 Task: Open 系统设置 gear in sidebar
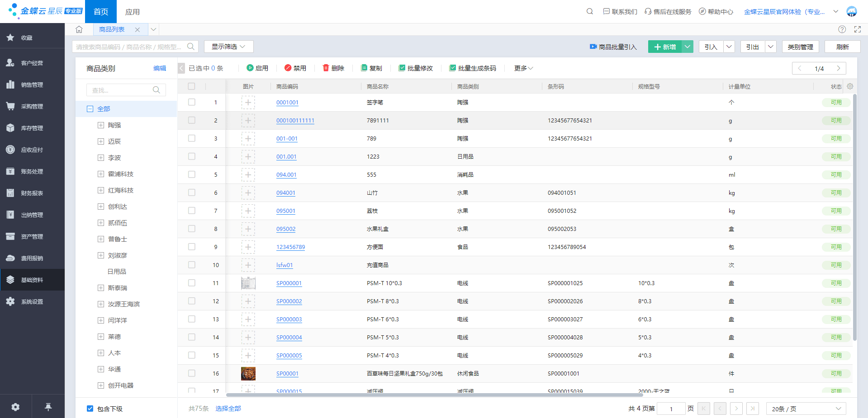[x=10, y=301]
